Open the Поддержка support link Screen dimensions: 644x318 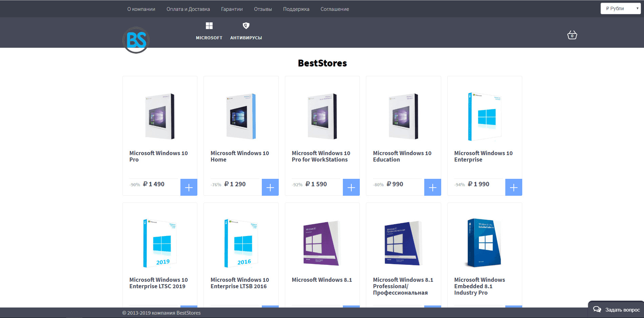[x=296, y=9]
